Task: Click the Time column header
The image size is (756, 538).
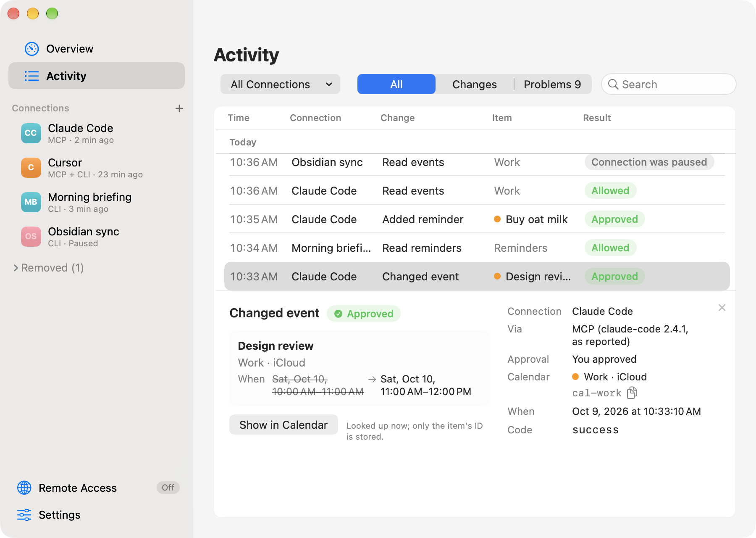Action: [x=239, y=118]
